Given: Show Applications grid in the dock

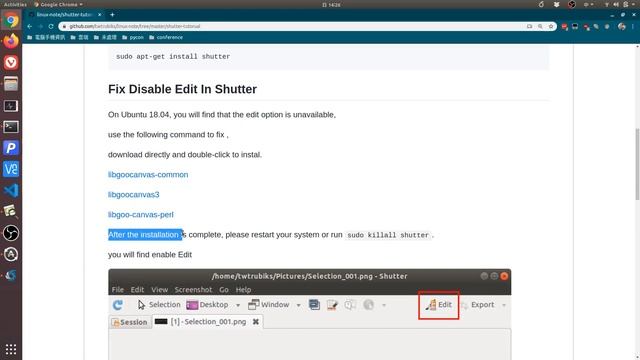Looking at the screenshot, I should pos(11,349).
